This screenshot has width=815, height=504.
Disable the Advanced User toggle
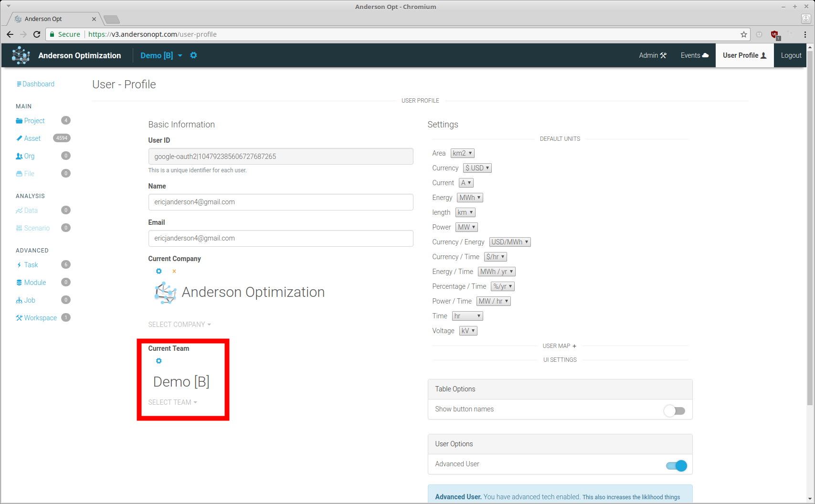click(x=676, y=466)
